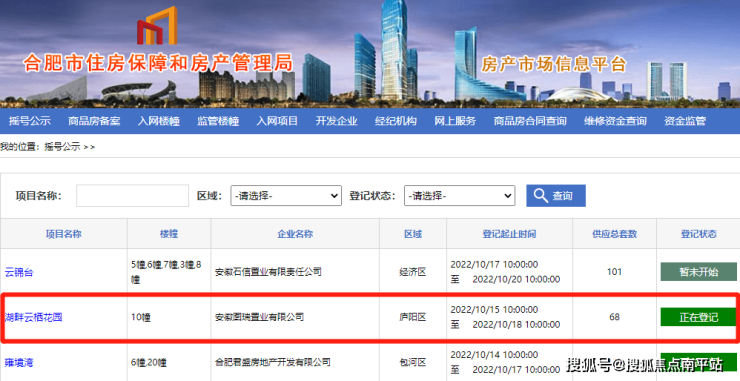Click the 包河区 cell
Viewport: 740px width, 381px height.
coord(413,363)
